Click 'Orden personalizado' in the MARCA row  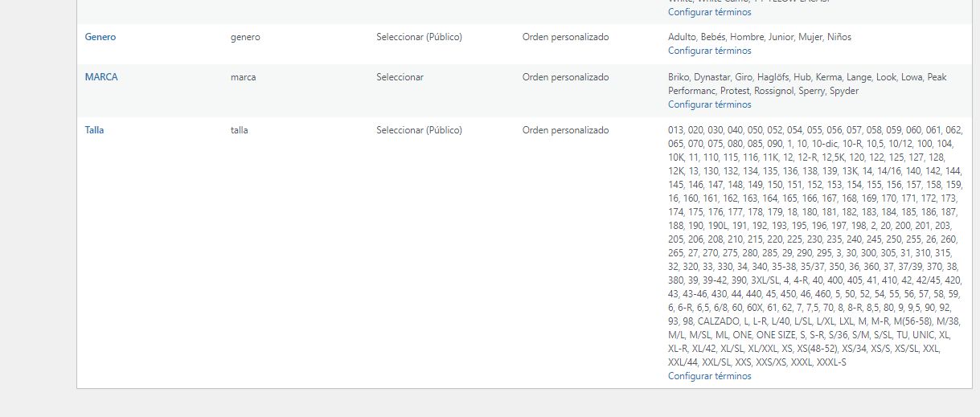coord(566,77)
